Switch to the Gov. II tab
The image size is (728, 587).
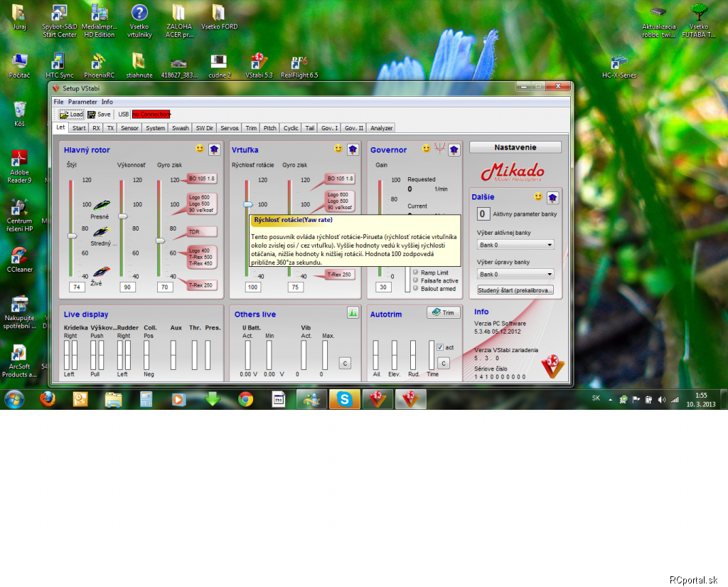click(354, 128)
